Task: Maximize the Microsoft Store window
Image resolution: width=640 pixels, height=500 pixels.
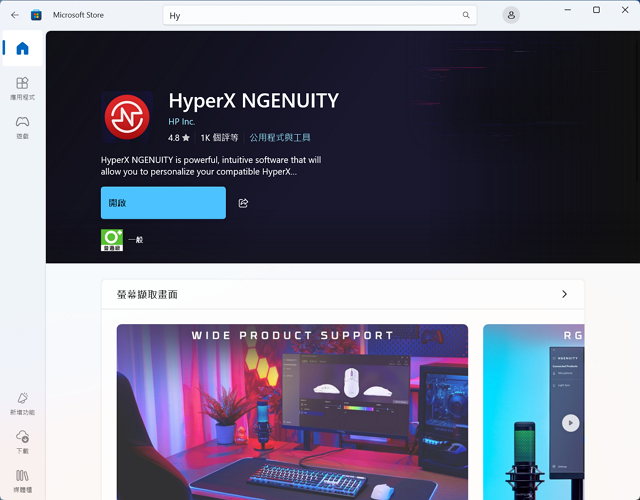Action: [x=596, y=10]
